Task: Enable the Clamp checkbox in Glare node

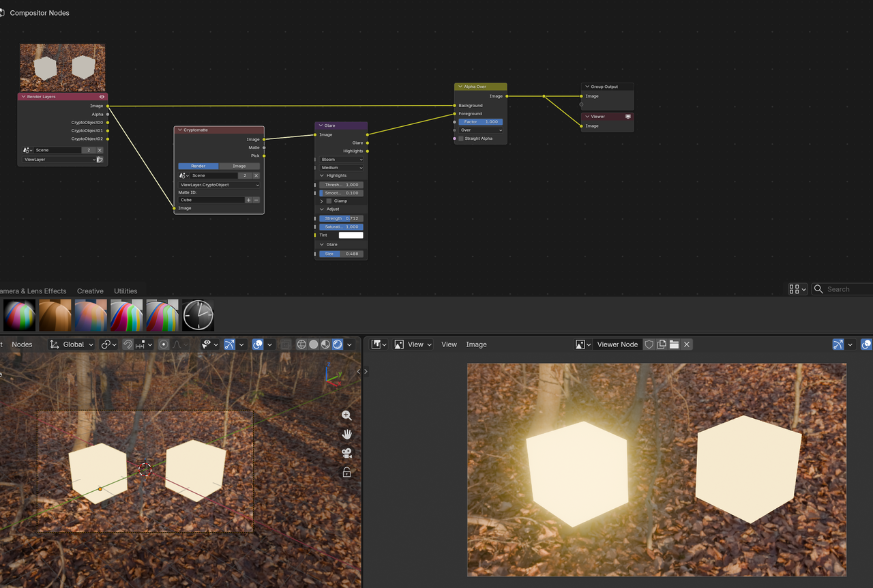Action: [x=329, y=201]
